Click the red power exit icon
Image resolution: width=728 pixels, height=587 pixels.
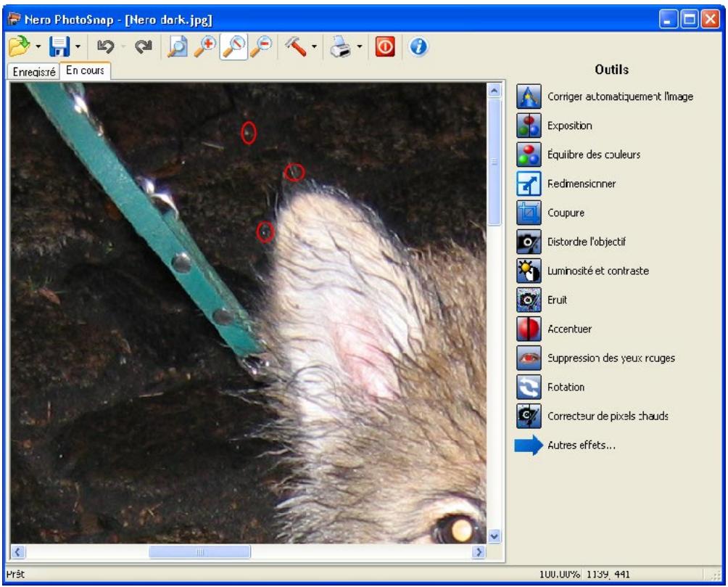[385, 46]
